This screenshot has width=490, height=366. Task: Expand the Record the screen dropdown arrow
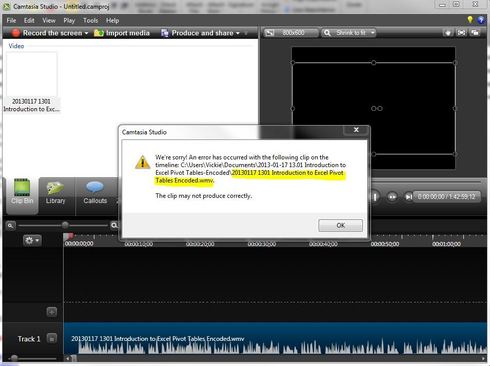(x=86, y=33)
